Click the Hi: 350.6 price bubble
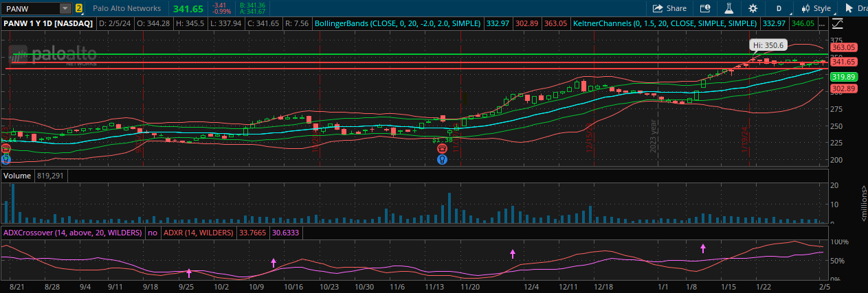 coord(768,44)
